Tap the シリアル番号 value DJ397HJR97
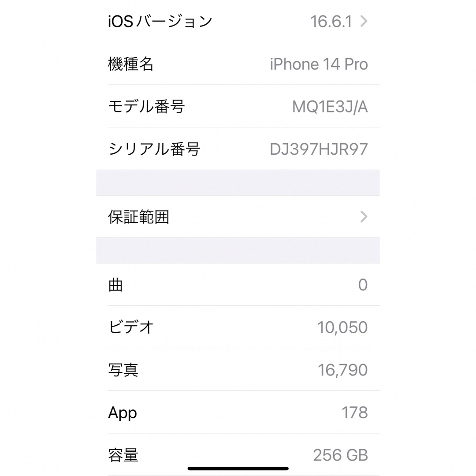Screen dimensions: 476x476 pyautogui.click(x=319, y=149)
